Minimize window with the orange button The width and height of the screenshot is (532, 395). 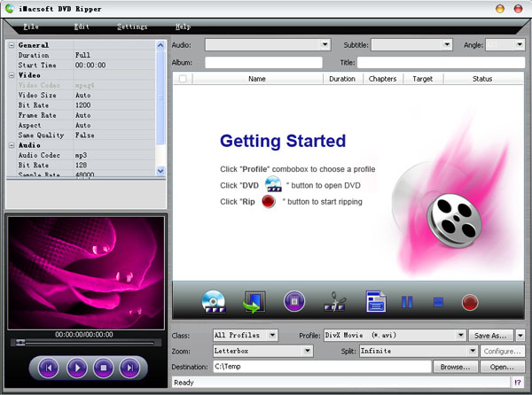[500, 9]
